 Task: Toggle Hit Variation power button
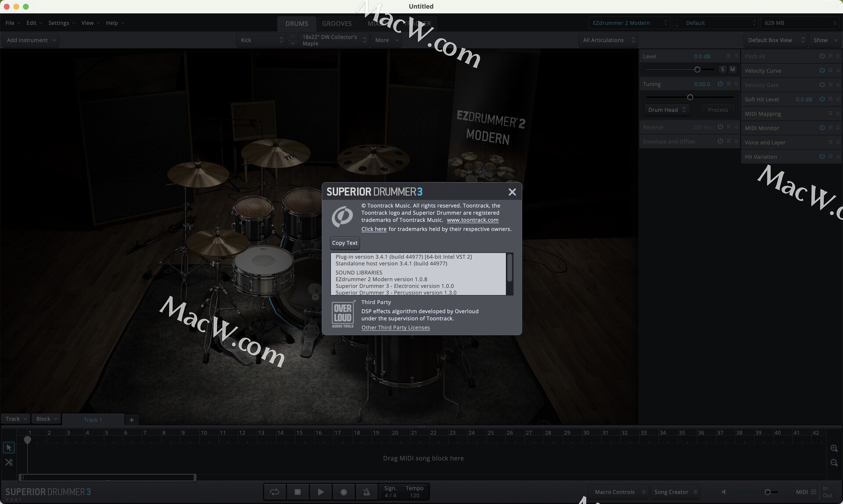point(822,156)
